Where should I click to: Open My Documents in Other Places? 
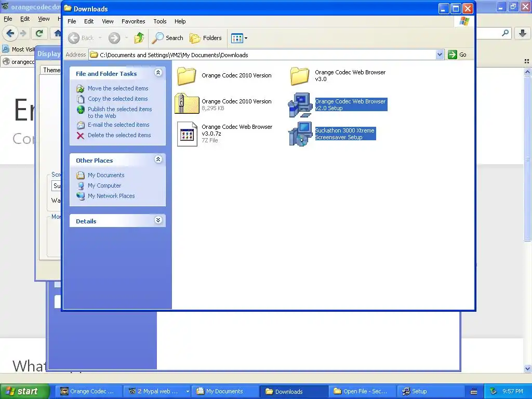106,175
